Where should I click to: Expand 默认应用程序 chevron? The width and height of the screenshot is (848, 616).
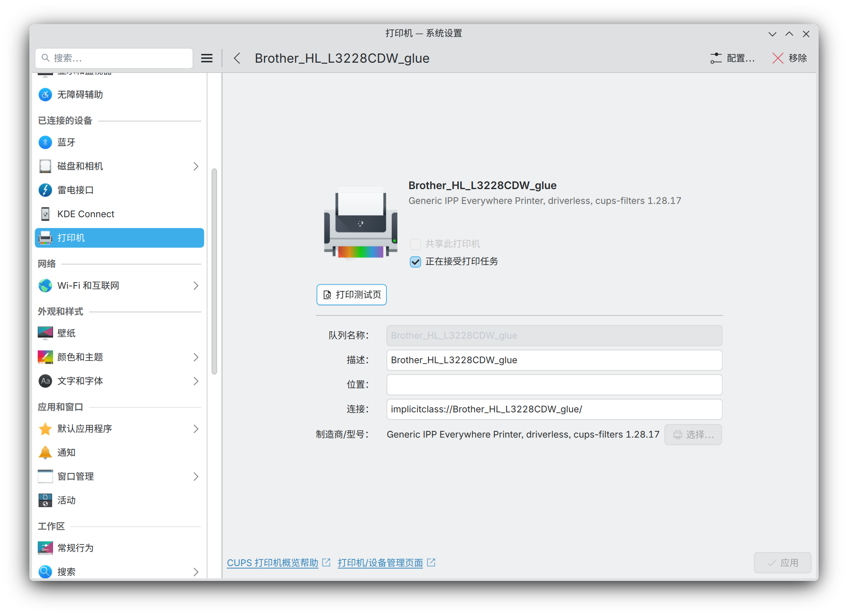pyautogui.click(x=196, y=429)
